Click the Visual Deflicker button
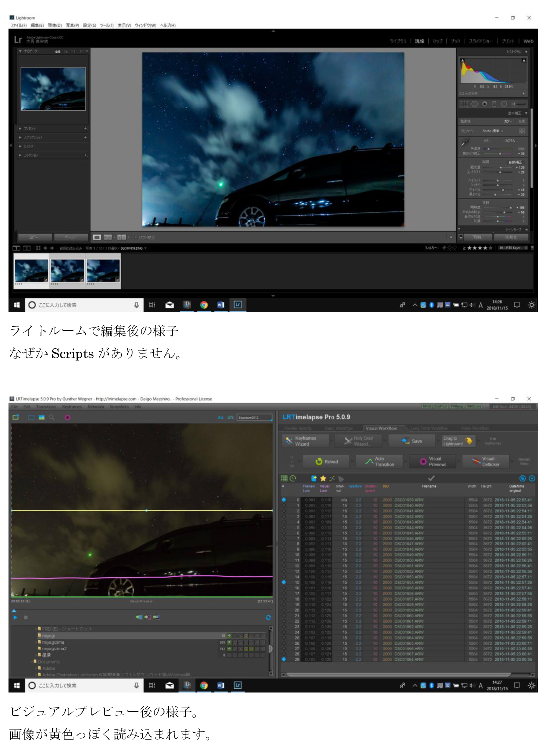The image size is (554, 756). click(x=486, y=462)
